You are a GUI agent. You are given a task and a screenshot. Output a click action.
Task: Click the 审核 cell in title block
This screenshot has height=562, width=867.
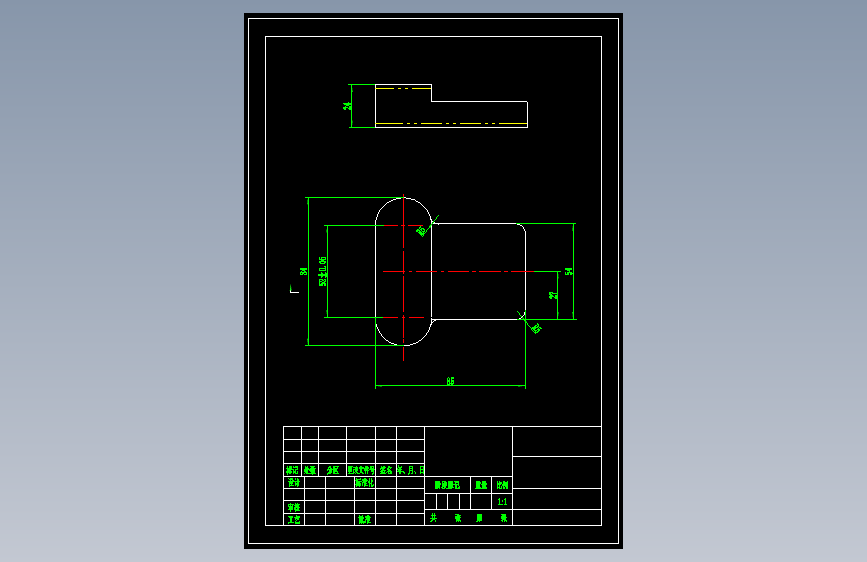point(294,507)
